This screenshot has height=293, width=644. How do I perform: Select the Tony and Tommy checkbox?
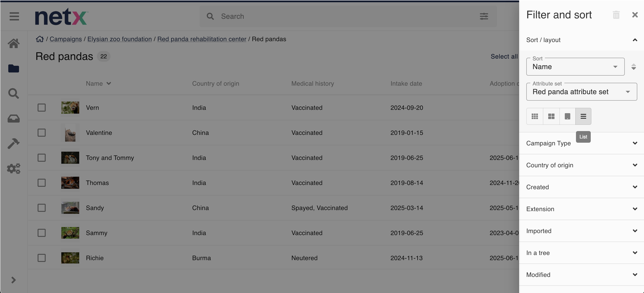tap(41, 158)
